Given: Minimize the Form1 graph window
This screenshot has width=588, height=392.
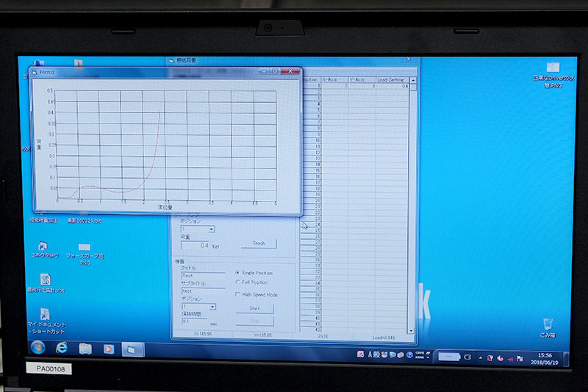Looking at the screenshot, I should point(264,71).
